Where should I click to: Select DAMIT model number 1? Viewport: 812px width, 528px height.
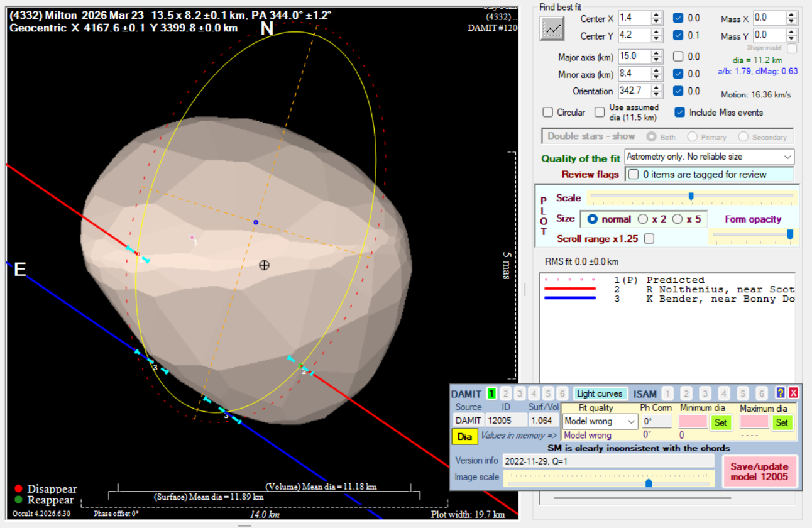click(491, 393)
